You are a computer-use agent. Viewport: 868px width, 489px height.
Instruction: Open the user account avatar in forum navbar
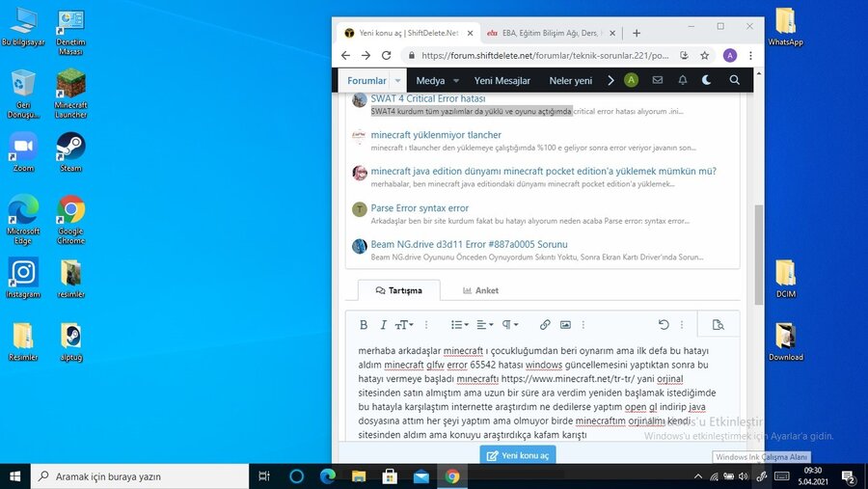coord(631,80)
